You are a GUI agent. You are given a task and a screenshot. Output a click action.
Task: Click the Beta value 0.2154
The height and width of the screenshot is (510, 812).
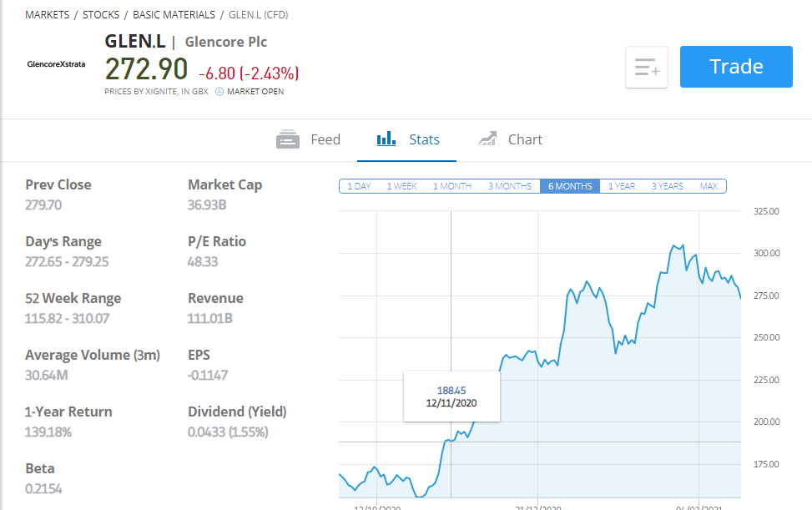[43, 489]
